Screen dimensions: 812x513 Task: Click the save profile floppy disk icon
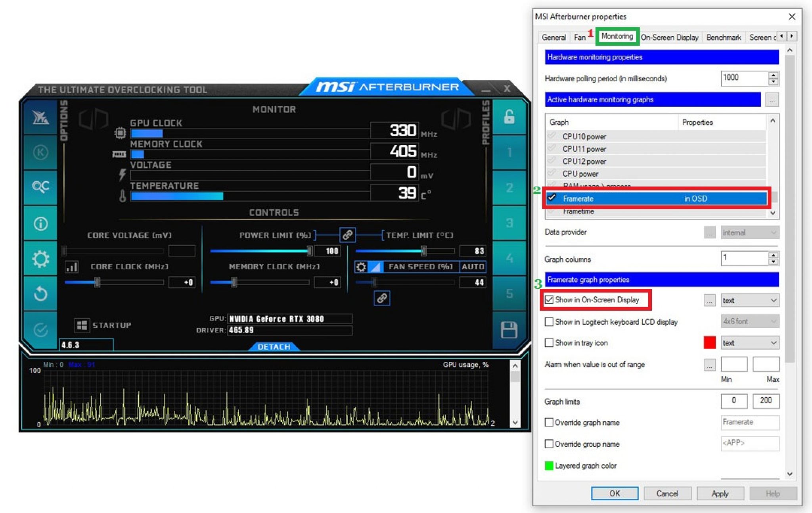(509, 330)
